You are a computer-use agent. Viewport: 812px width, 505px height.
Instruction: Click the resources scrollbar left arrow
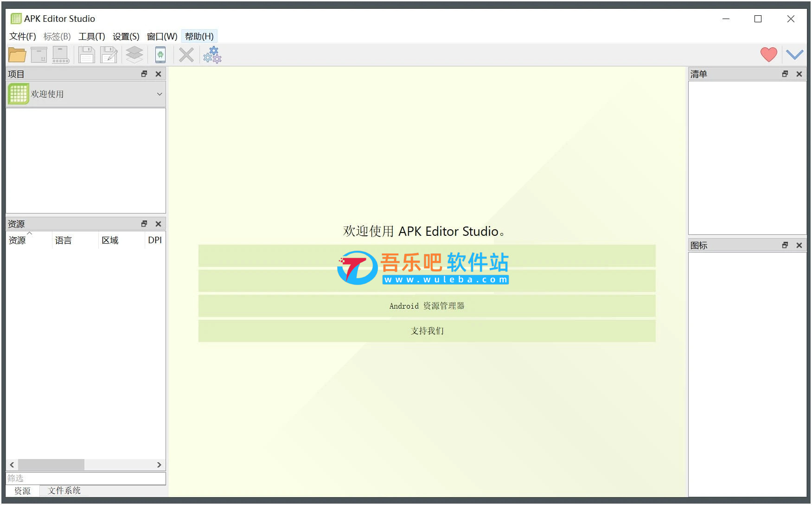[x=12, y=465]
